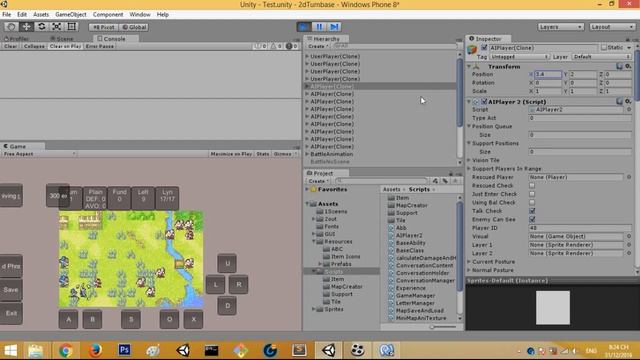Pause the running game
640x360 pixels.
[319, 27]
